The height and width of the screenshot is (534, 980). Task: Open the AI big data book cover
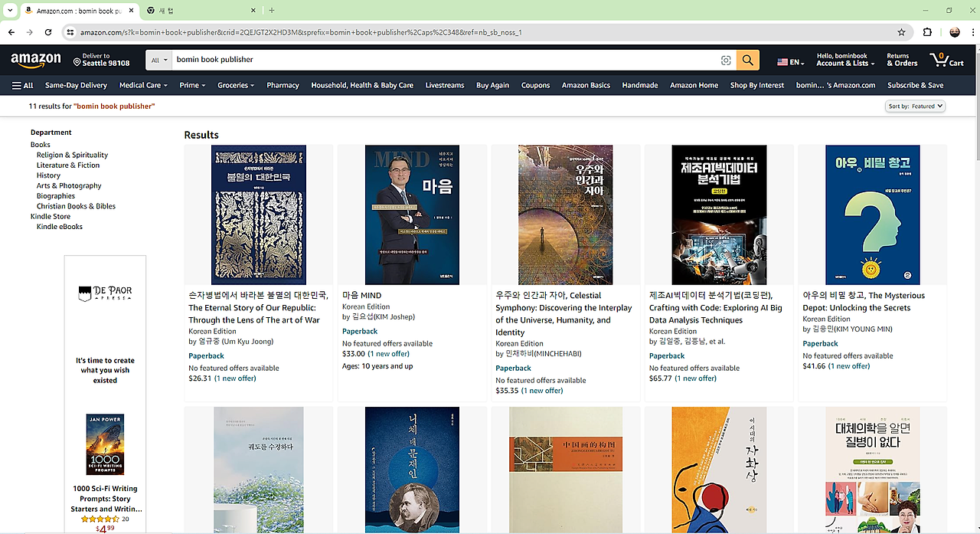coord(719,215)
